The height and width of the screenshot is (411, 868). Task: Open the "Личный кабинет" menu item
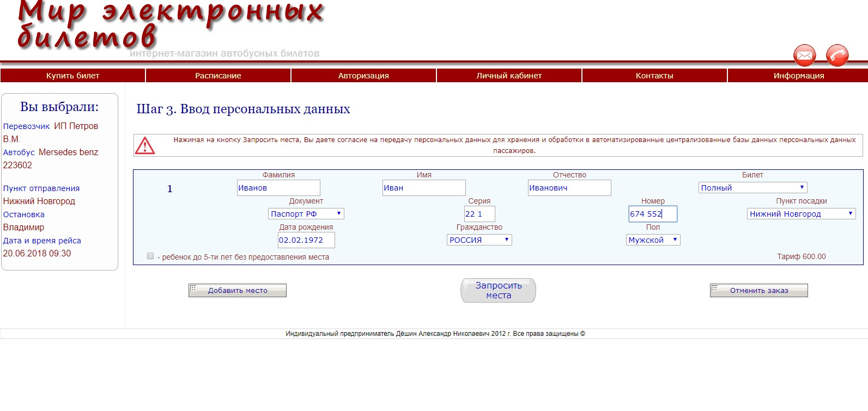509,76
